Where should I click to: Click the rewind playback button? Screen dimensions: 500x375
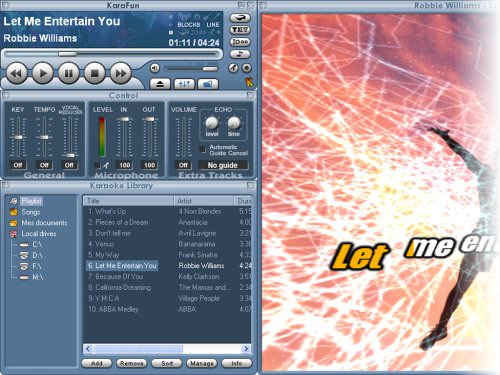point(17,73)
